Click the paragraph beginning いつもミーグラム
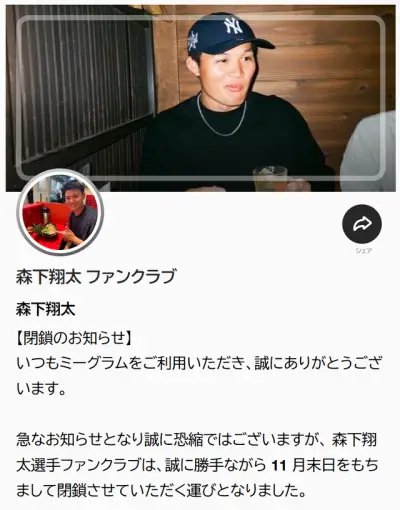This screenshot has width=400, height=510. (x=199, y=376)
